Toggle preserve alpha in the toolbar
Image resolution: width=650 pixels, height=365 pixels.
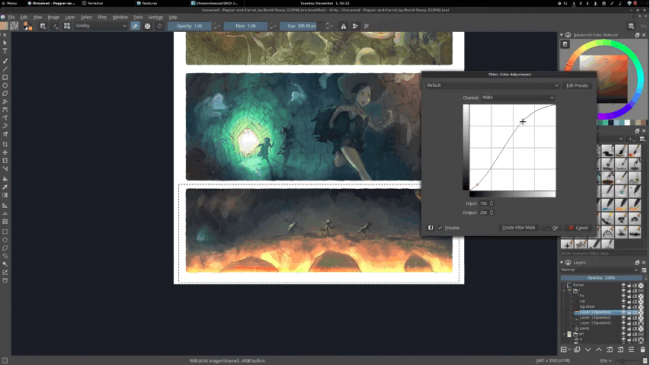(x=147, y=26)
